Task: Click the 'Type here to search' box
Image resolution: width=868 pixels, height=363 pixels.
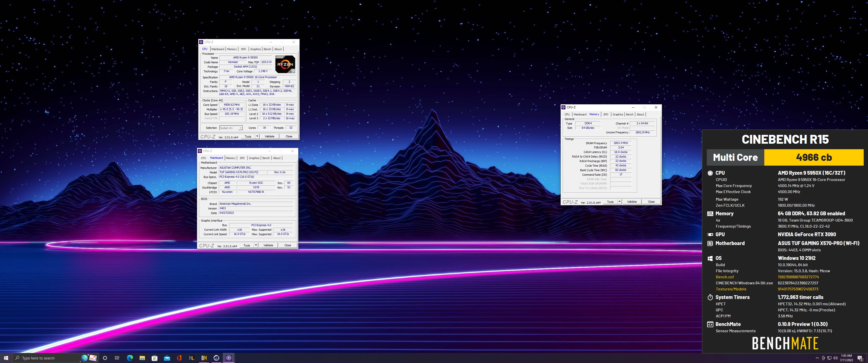Action: (56, 358)
